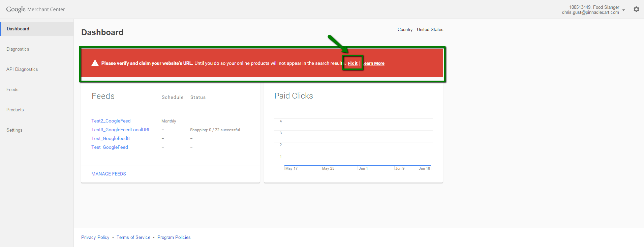The width and height of the screenshot is (644, 247).
Task: Expand the account dropdown arrow
Action: 624,10
